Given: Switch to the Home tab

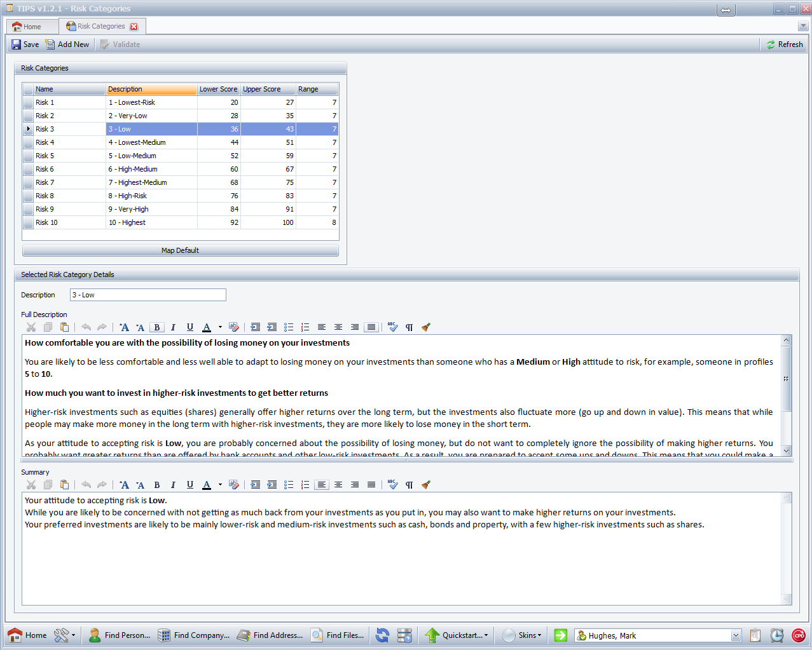Looking at the screenshot, I should 27,27.
